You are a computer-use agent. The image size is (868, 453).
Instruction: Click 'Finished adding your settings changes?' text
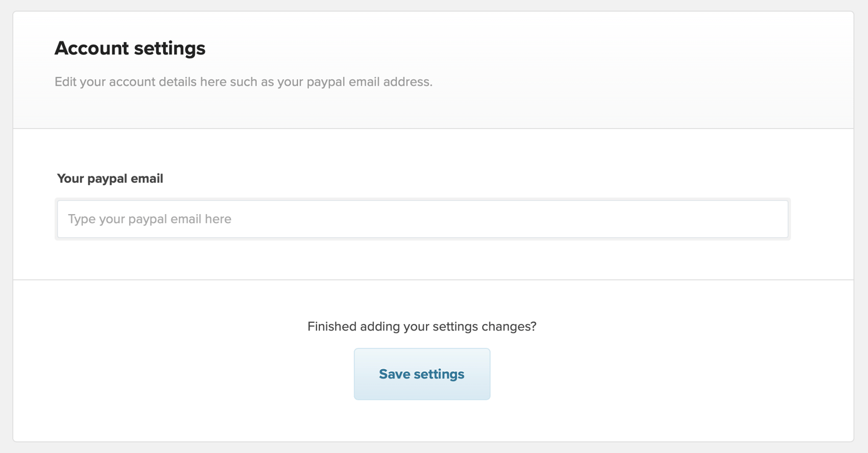pos(422,326)
